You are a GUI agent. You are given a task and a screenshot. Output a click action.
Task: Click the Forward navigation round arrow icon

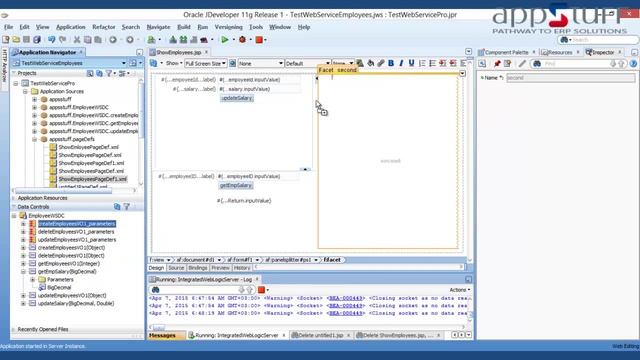click(x=130, y=40)
